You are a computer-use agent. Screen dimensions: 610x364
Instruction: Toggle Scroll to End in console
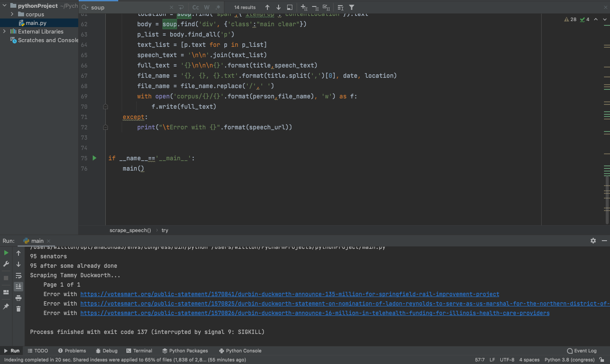(18, 286)
